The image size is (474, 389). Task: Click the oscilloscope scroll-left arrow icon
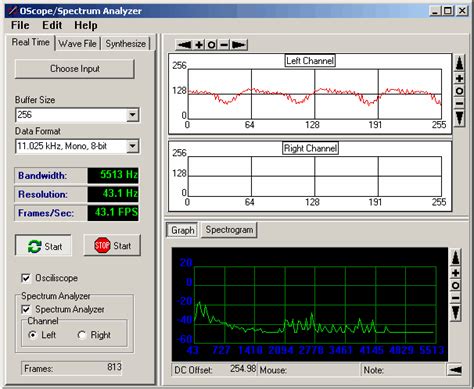point(184,45)
